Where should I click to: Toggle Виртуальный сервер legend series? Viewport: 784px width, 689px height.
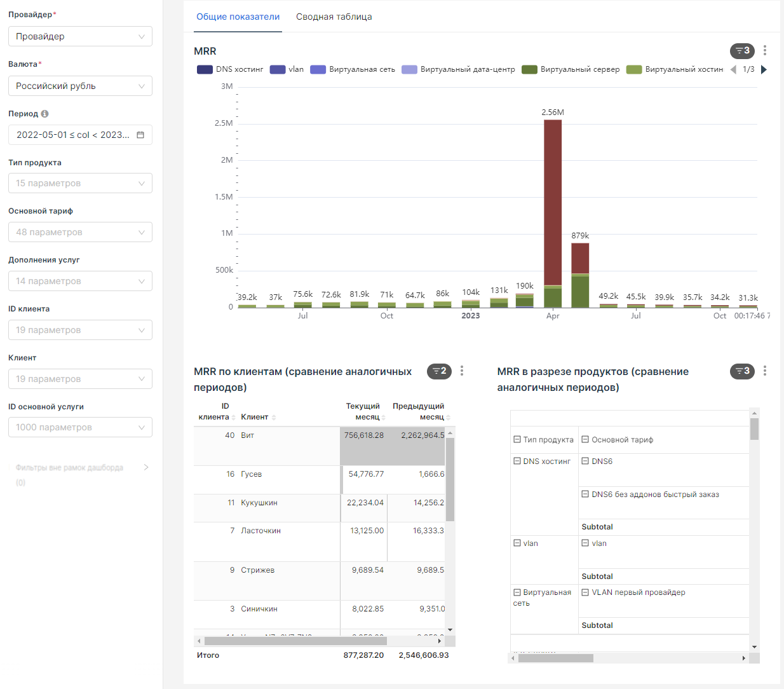tap(571, 69)
